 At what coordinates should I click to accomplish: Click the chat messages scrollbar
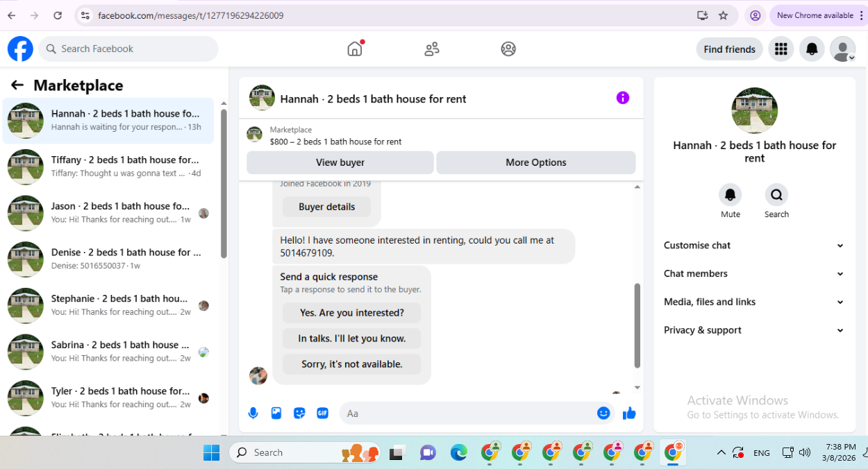[637, 325]
